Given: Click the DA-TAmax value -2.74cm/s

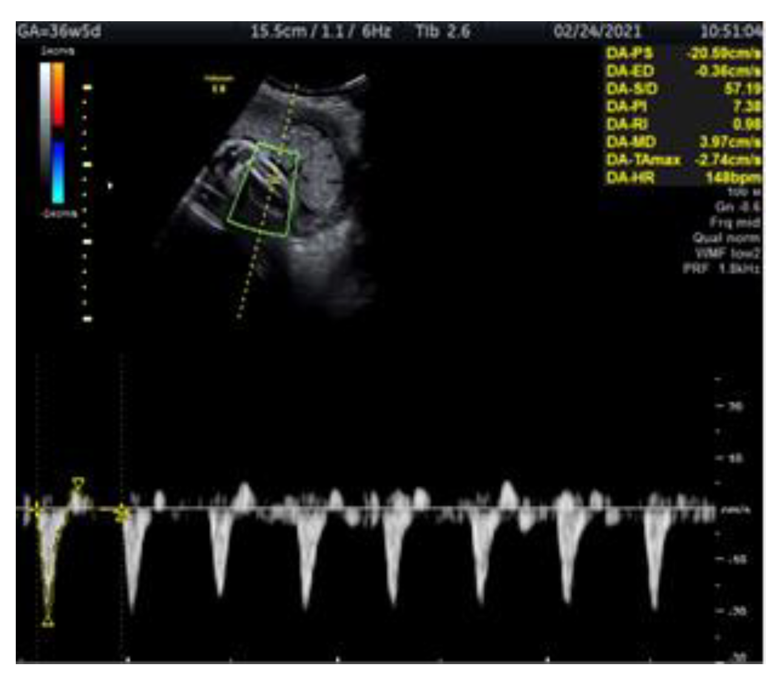Looking at the screenshot, I should [726, 160].
